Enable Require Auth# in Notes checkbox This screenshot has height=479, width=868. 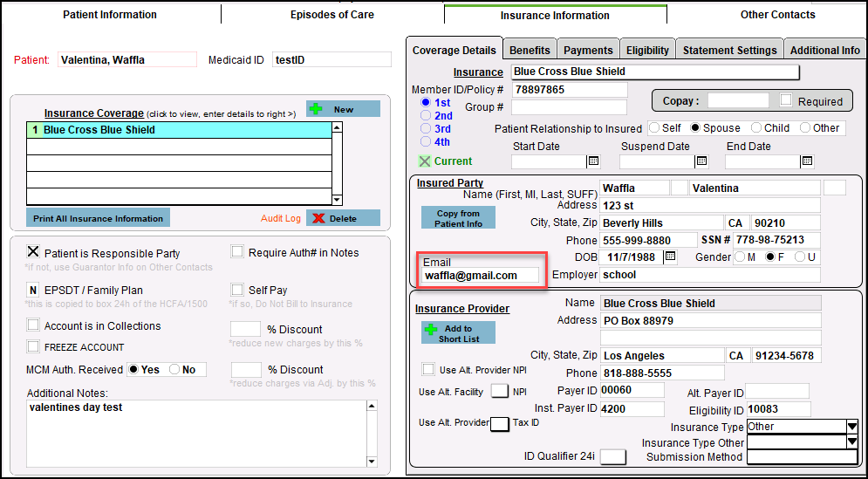[237, 252]
